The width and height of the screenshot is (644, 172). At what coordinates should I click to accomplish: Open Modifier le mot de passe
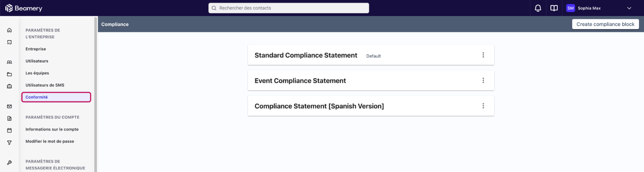50,141
